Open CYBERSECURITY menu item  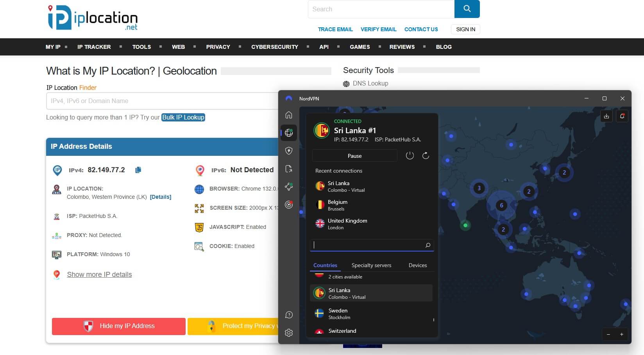tap(275, 47)
